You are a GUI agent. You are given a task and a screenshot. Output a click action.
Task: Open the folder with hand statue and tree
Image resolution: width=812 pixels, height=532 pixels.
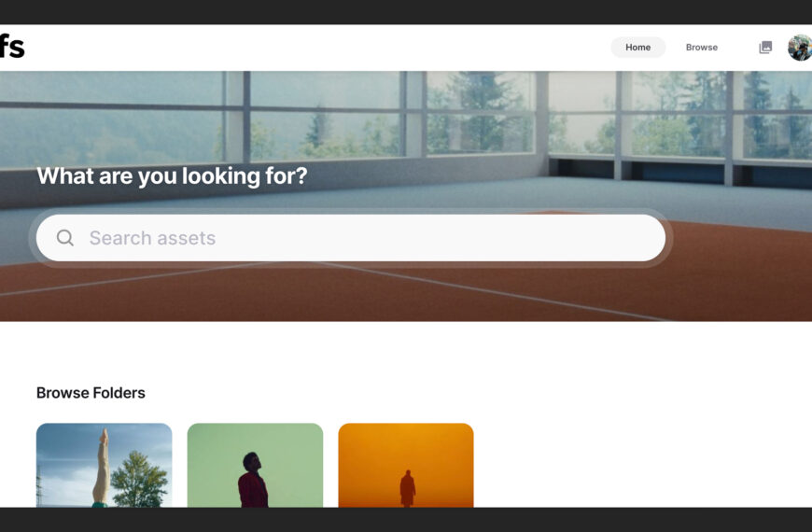[x=105, y=465]
